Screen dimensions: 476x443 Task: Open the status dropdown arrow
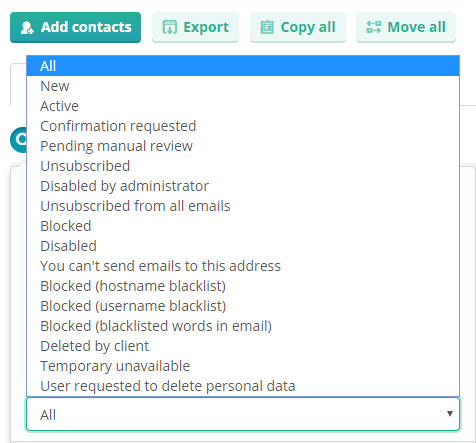450,414
